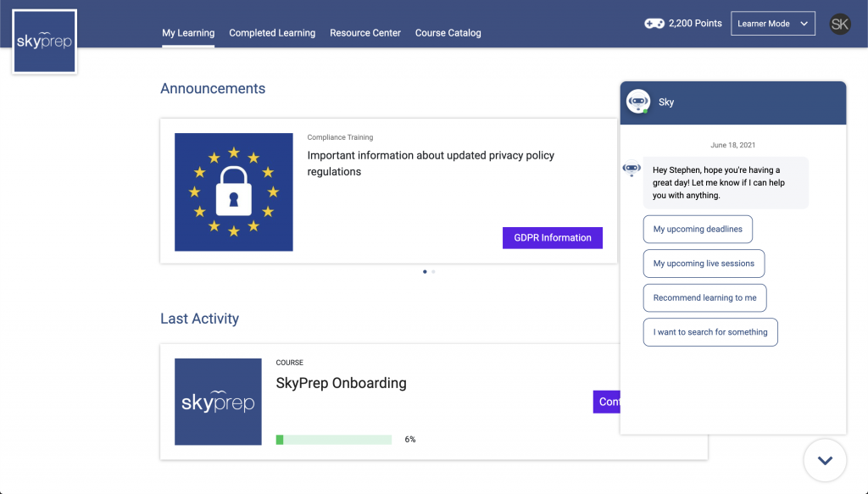This screenshot has width=868, height=494.
Task: Click the June 18, 2021 chat date
Action: [x=733, y=145]
